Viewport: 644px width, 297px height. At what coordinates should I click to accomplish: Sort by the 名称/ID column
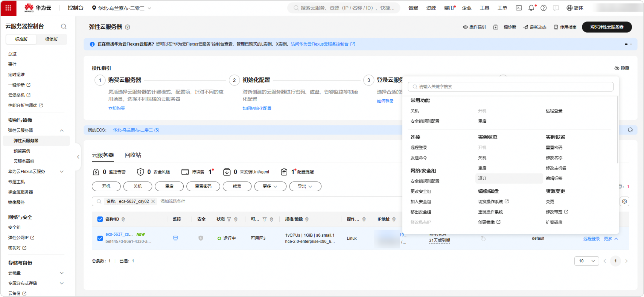pyautogui.click(x=123, y=219)
